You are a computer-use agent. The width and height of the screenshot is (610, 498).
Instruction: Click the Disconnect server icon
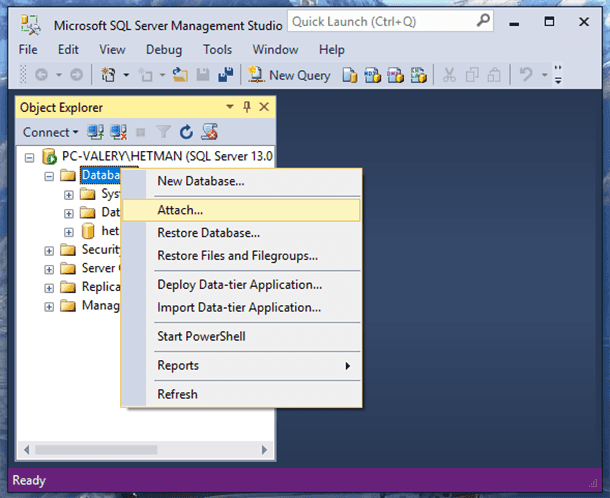pyautogui.click(x=118, y=132)
